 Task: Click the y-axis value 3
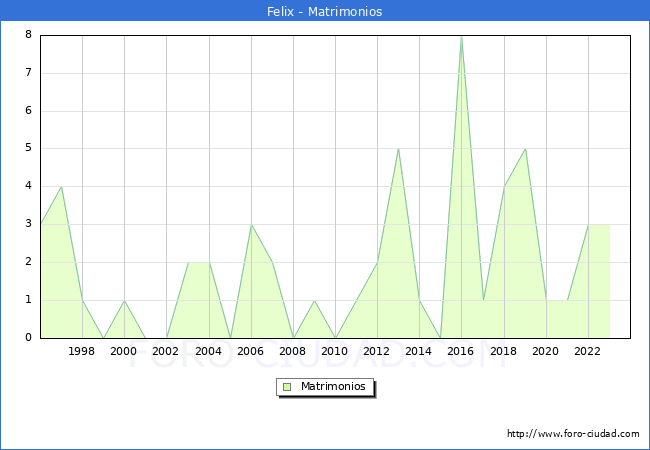[x=28, y=224]
